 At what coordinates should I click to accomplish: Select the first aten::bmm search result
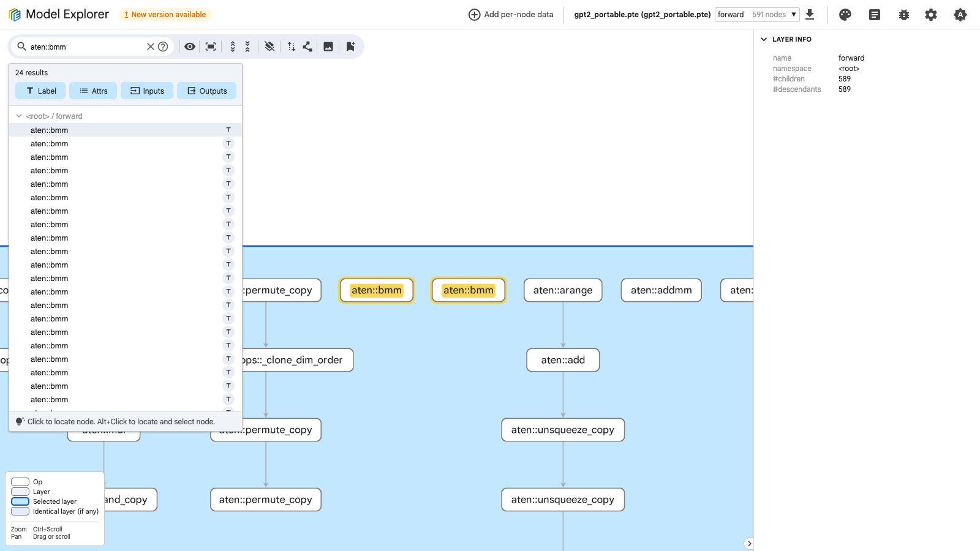[x=126, y=130]
